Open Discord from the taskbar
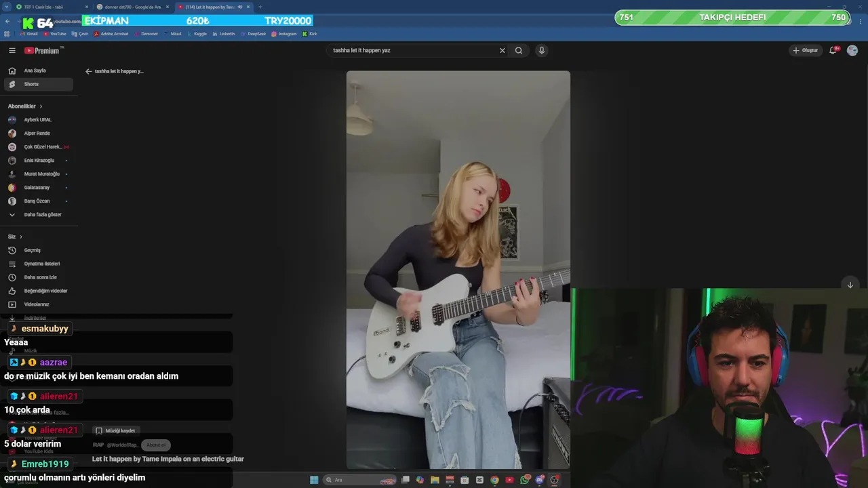This screenshot has width=868, height=488. tap(540, 479)
